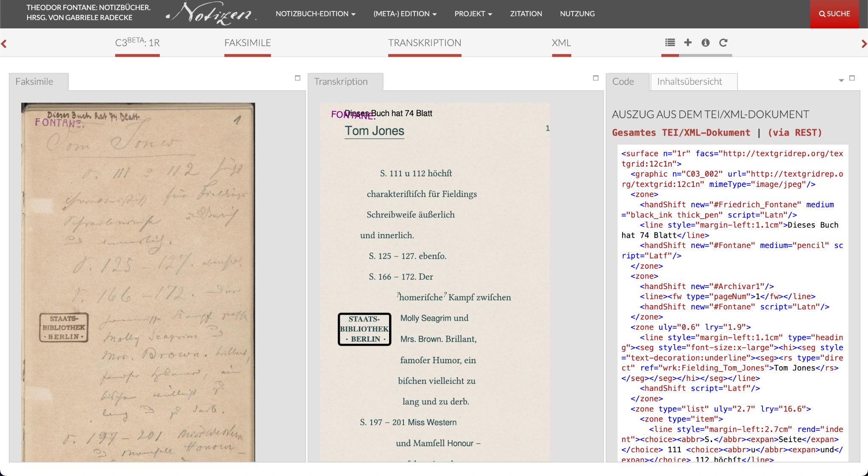
Task: Click the header title Theodor Fontane: Notizbücher
Action: (88, 13)
